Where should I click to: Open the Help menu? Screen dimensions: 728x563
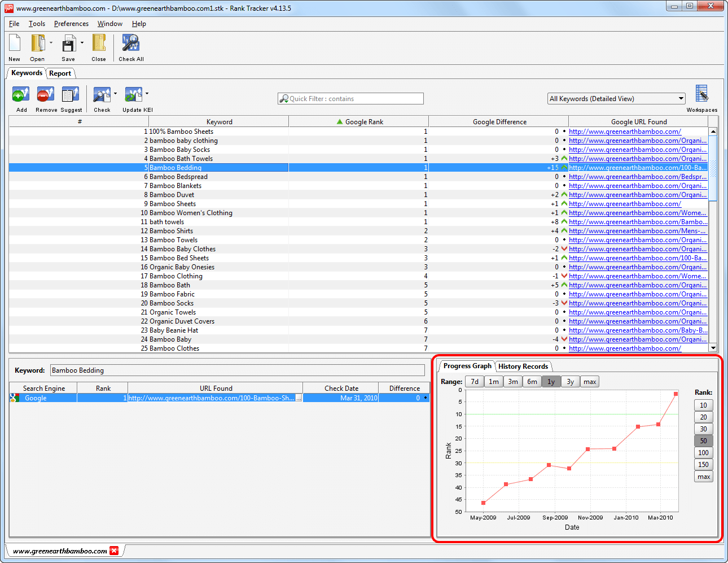tap(139, 24)
